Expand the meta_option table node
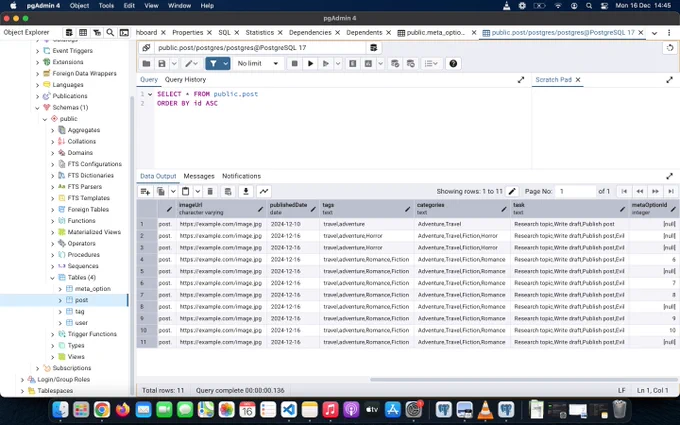The image size is (680, 425). click(x=60, y=289)
